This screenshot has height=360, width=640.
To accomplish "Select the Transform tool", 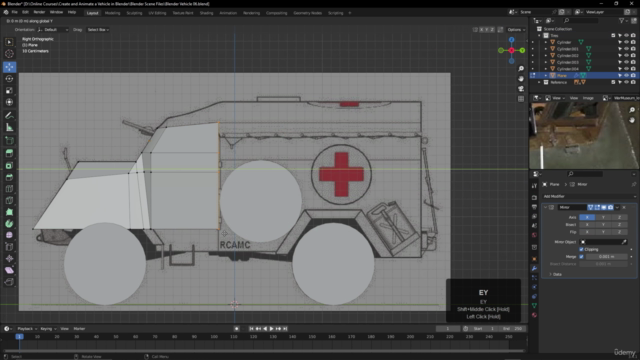I will pos(9,102).
